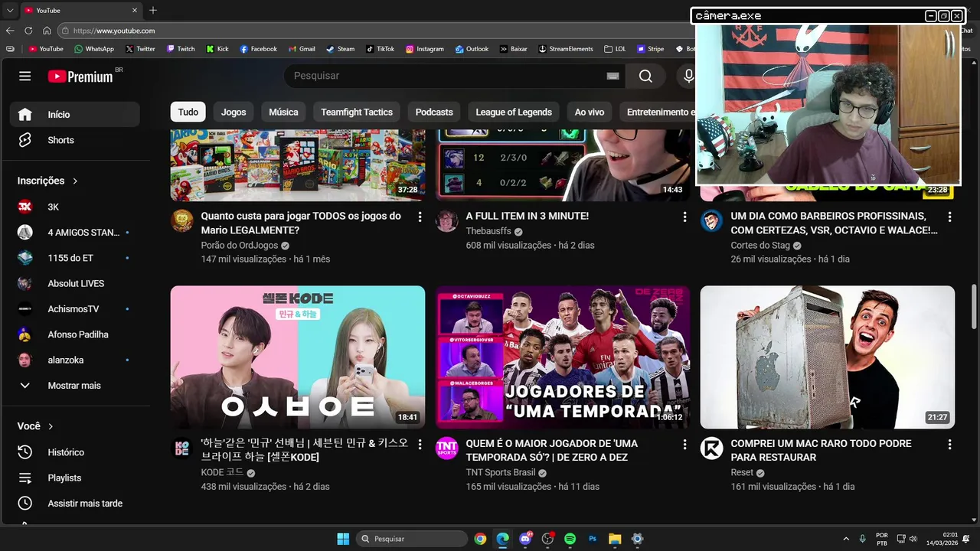Select the Ao vivo filter chip

(x=590, y=112)
